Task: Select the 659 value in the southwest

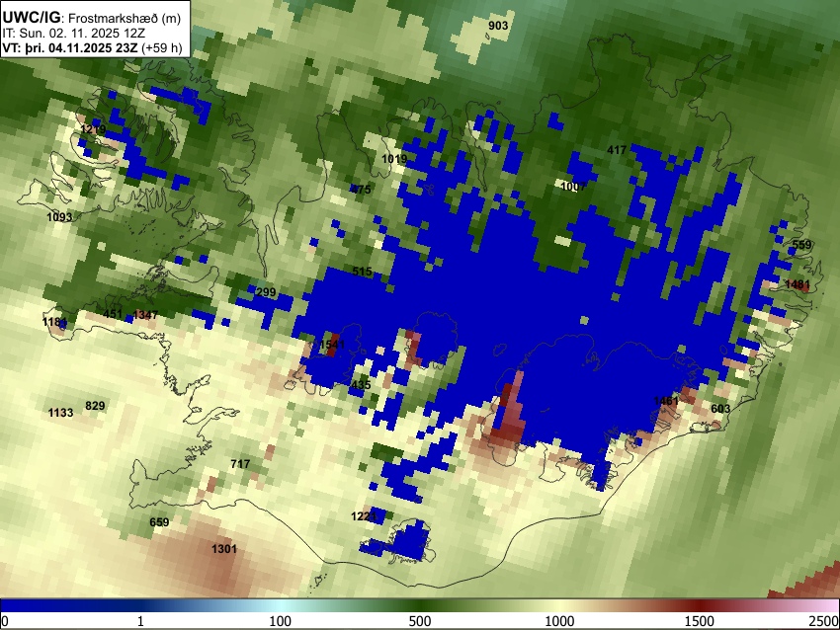Action: click(159, 522)
